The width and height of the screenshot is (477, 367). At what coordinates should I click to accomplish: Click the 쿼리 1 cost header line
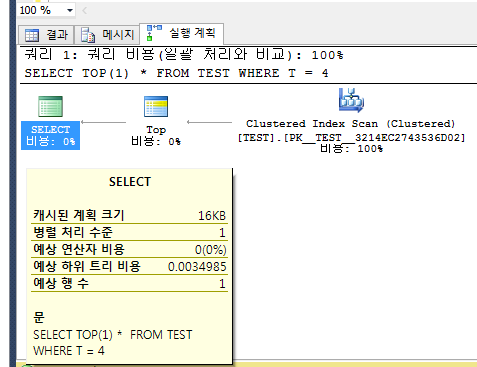tap(184, 55)
